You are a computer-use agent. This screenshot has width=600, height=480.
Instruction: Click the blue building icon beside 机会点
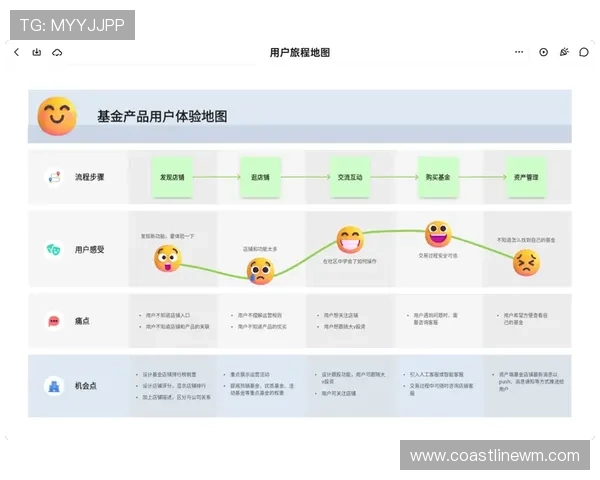pos(54,386)
